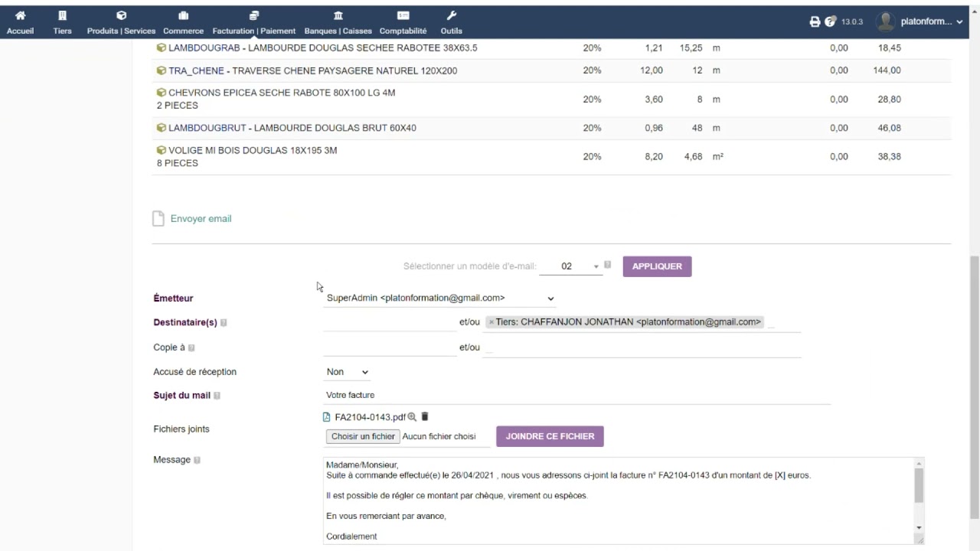Open Banques | Caisses menu

(x=338, y=22)
